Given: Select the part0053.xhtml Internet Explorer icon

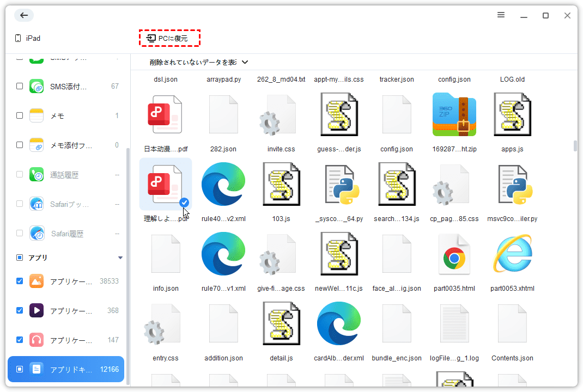Looking at the screenshot, I should click(512, 254).
